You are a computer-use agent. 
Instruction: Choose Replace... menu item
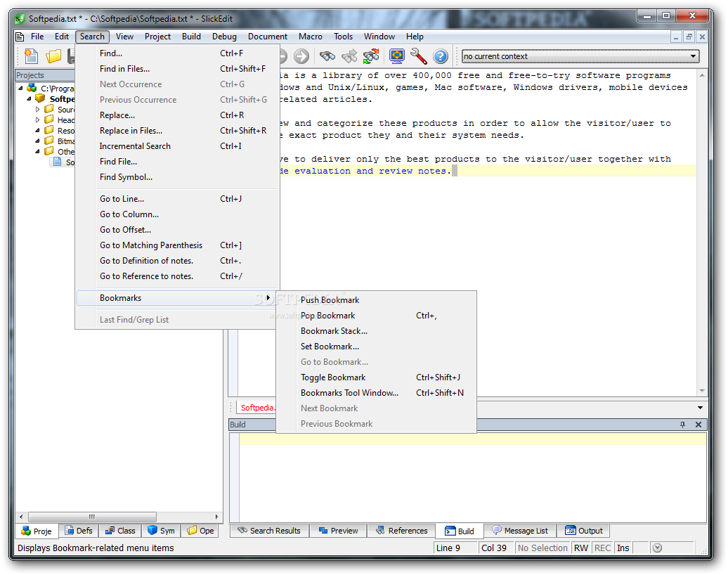pyautogui.click(x=178, y=115)
